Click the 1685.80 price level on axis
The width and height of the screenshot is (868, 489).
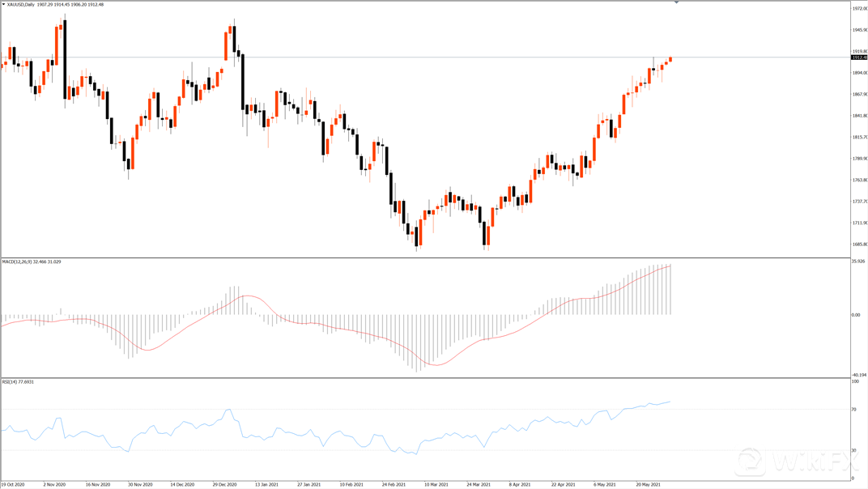click(858, 244)
